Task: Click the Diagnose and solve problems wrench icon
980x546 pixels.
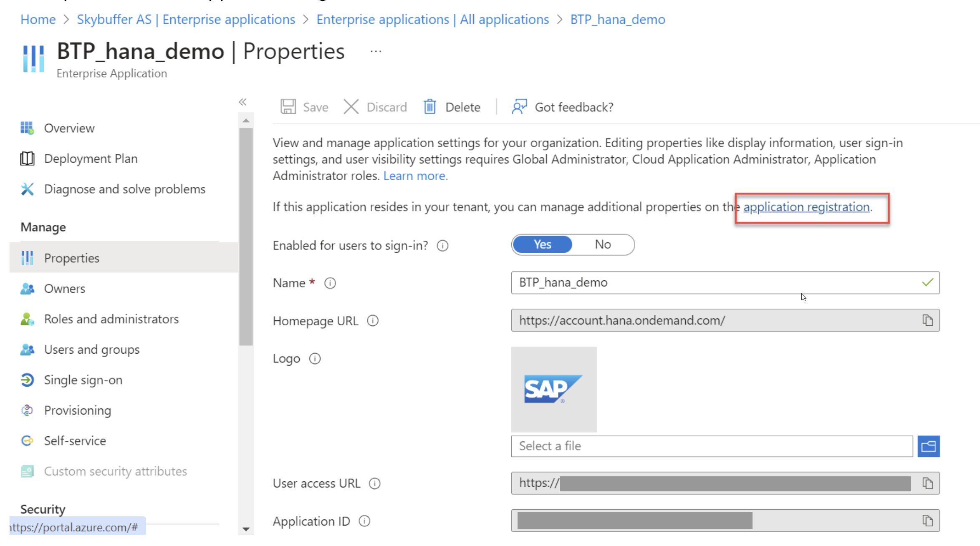Action: (x=28, y=189)
